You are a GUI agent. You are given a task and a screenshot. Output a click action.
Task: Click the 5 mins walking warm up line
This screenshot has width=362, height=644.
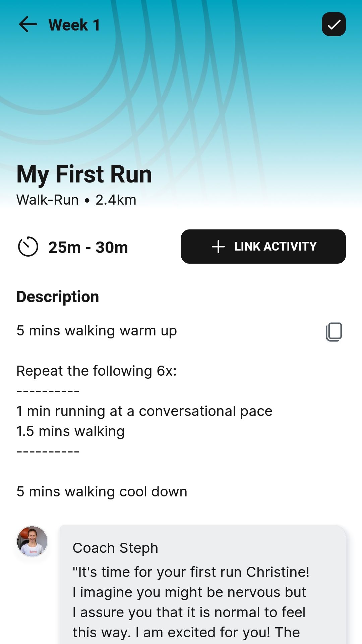pos(97,330)
